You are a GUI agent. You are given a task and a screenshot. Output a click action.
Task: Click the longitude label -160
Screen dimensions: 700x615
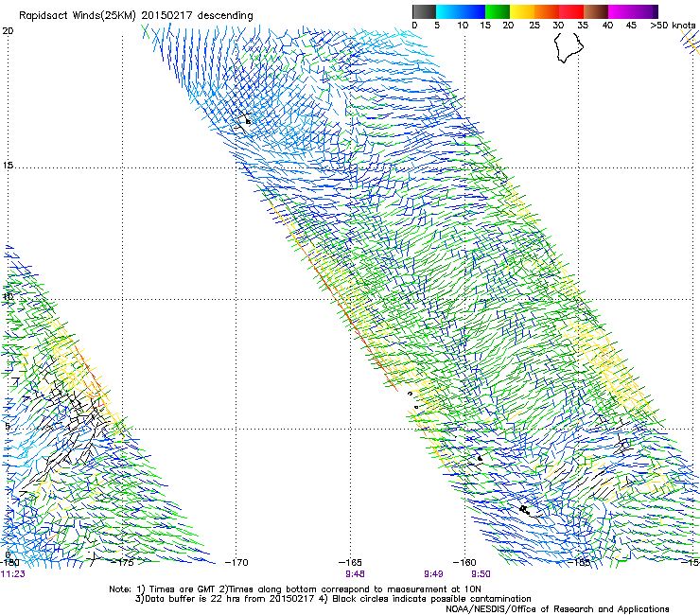[x=464, y=562]
